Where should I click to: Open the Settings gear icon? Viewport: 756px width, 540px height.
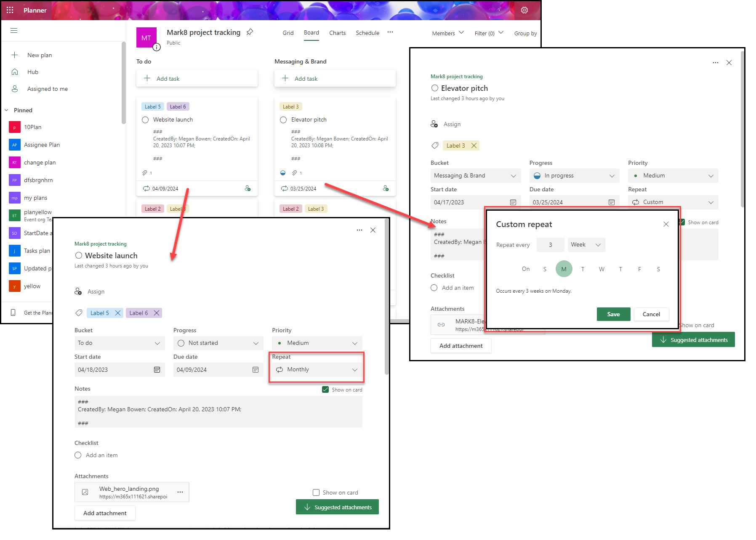(x=524, y=10)
